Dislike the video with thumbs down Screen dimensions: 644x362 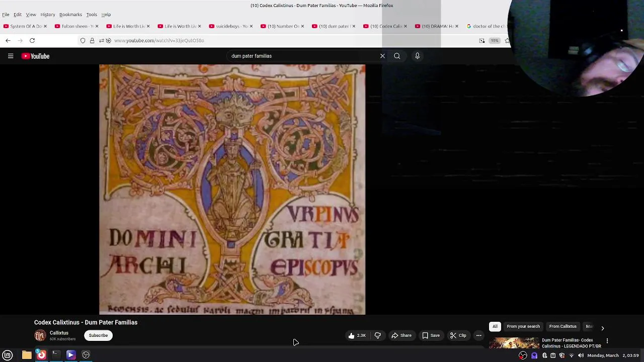tap(378, 335)
